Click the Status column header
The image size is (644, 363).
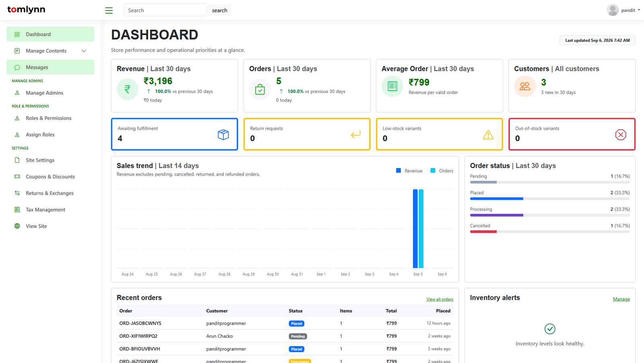(295, 311)
